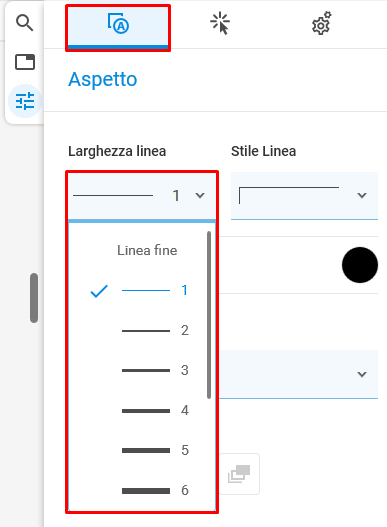Expand the Stile Linea dropdown

[x=304, y=196]
